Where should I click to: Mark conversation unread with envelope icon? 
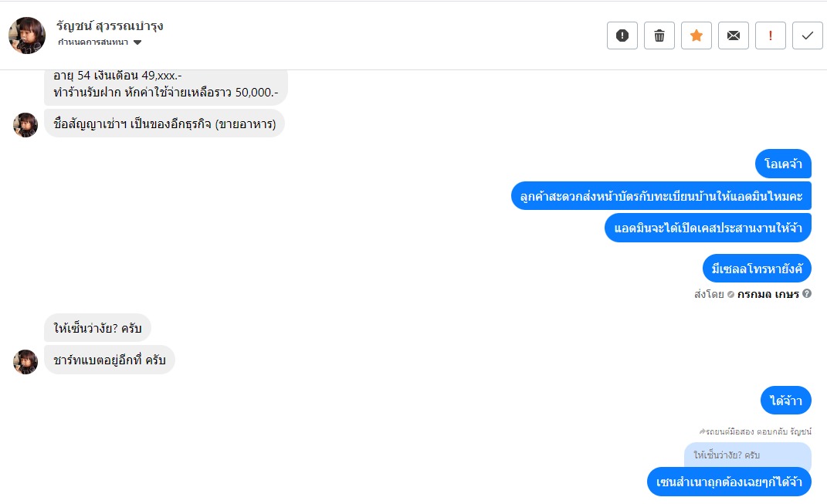734,36
